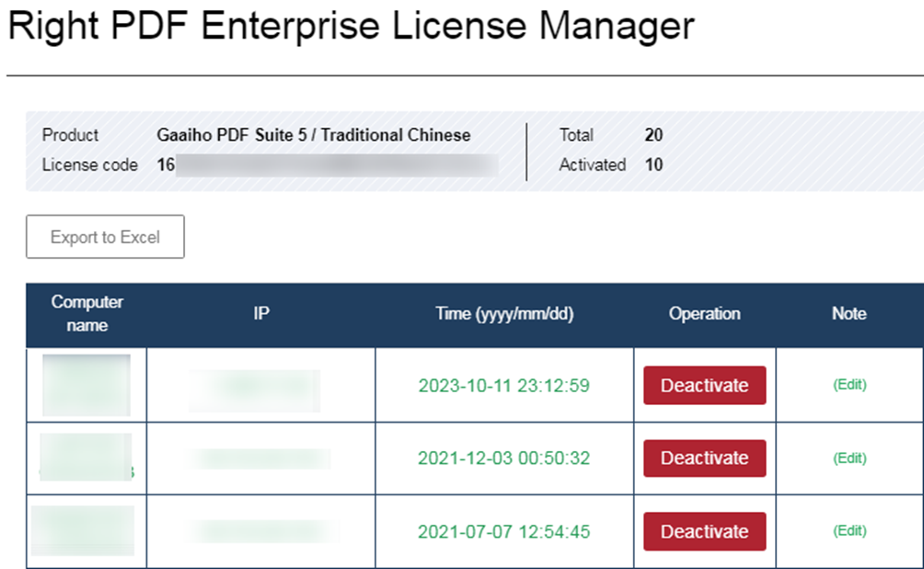Select the Note column header
This screenshot has width=924, height=569.
click(x=849, y=314)
